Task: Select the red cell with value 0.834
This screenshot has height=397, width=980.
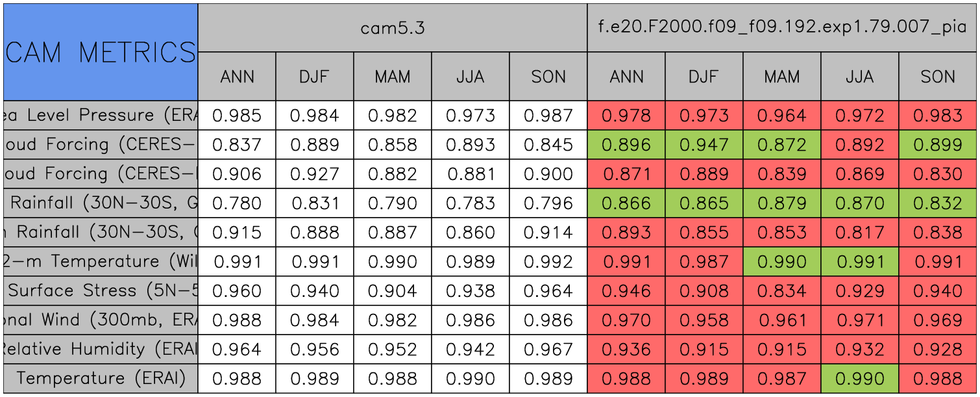Action: tap(782, 291)
